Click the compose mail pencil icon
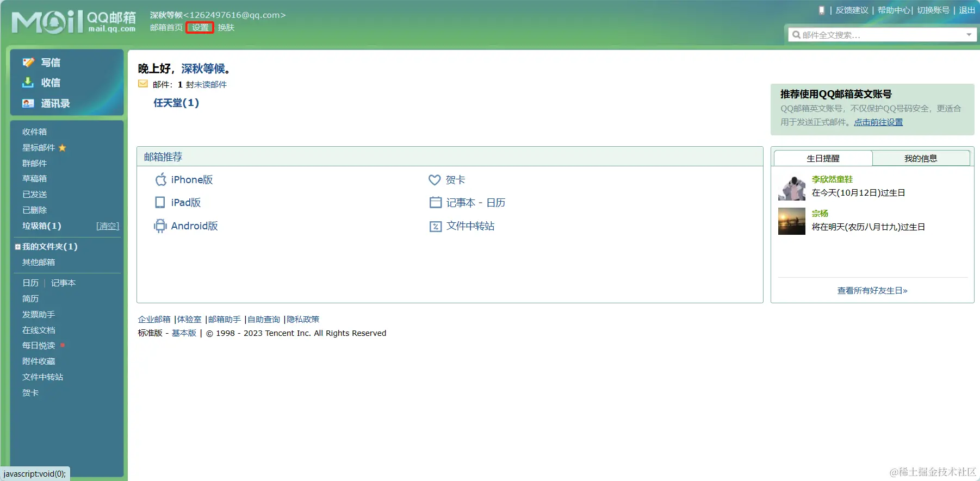Screen dimensions: 980x481 tap(28, 63)
